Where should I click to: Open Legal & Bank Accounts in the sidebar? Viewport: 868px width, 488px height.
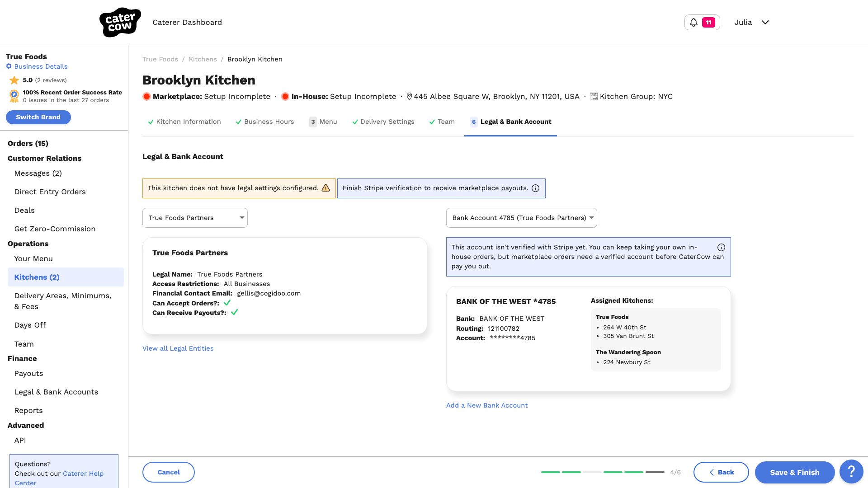[56, 392]
